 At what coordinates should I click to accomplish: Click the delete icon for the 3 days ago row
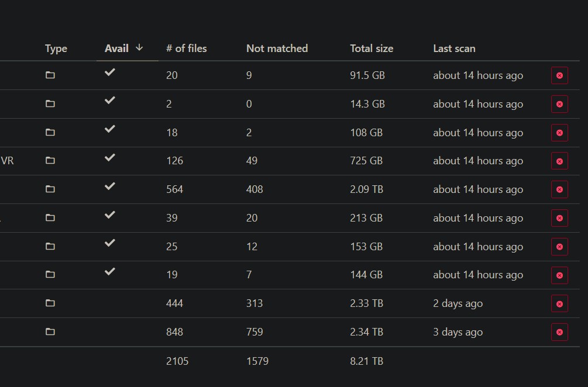pyautogui.click(x=559, y=331)
